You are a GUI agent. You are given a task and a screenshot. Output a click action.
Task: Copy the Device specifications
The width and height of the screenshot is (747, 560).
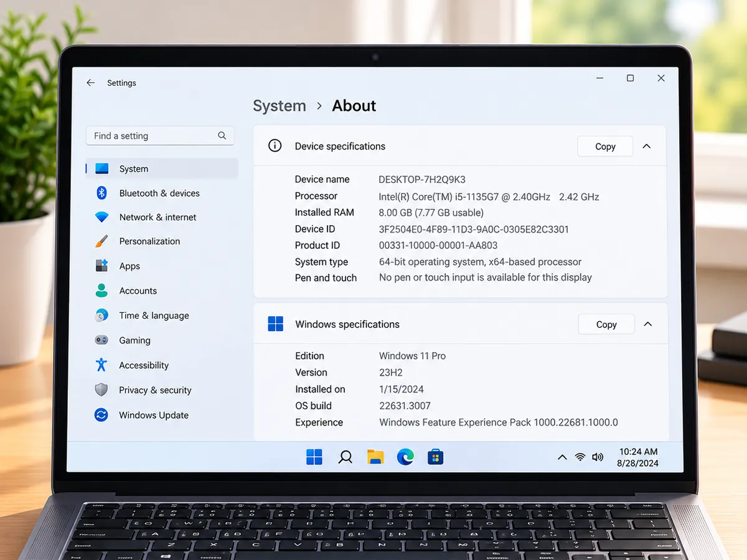coord(605,146)
